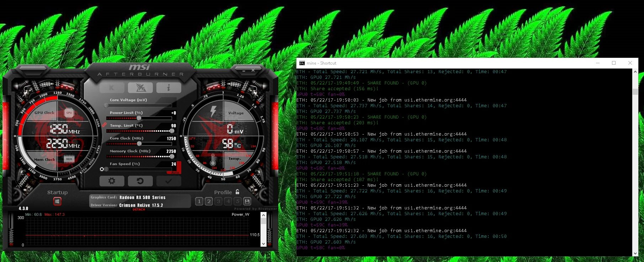The height and width of the screenshot is (262, 644).
Task: Select profile slot 4
Action: point(228,201)
